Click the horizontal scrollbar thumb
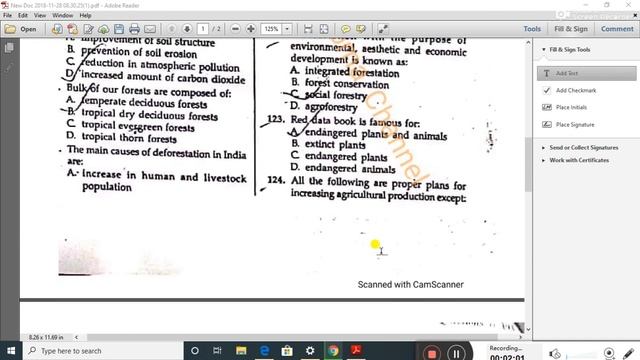The image size is (640, 360). click(x=292, y=337)
